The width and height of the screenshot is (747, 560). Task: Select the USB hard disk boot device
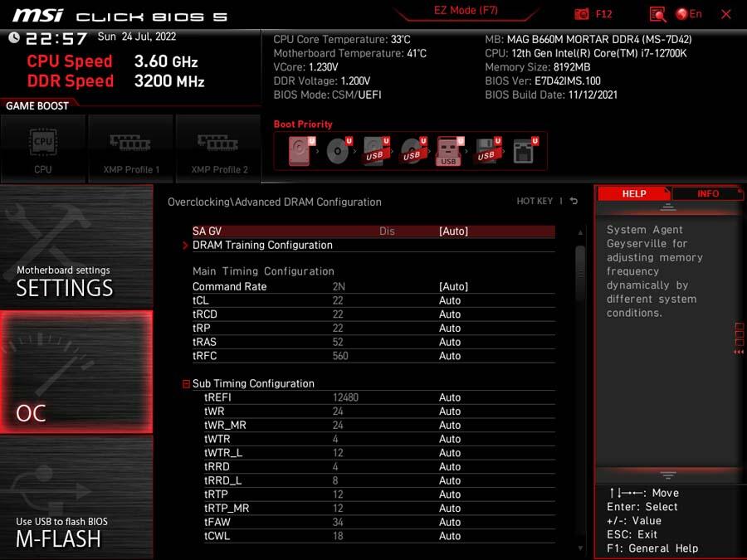pyautogui.click(x=376, y=151)
